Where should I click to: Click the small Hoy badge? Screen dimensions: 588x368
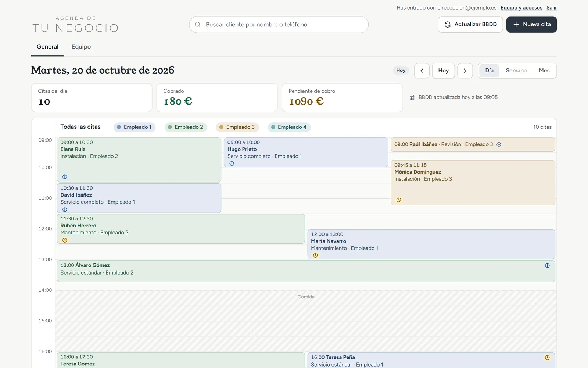coord(401,71)
